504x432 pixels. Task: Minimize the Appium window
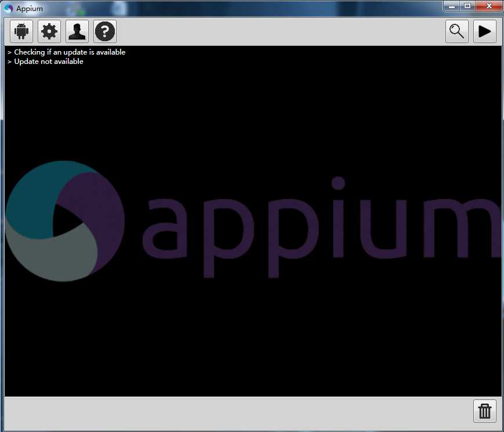[452, 6]
